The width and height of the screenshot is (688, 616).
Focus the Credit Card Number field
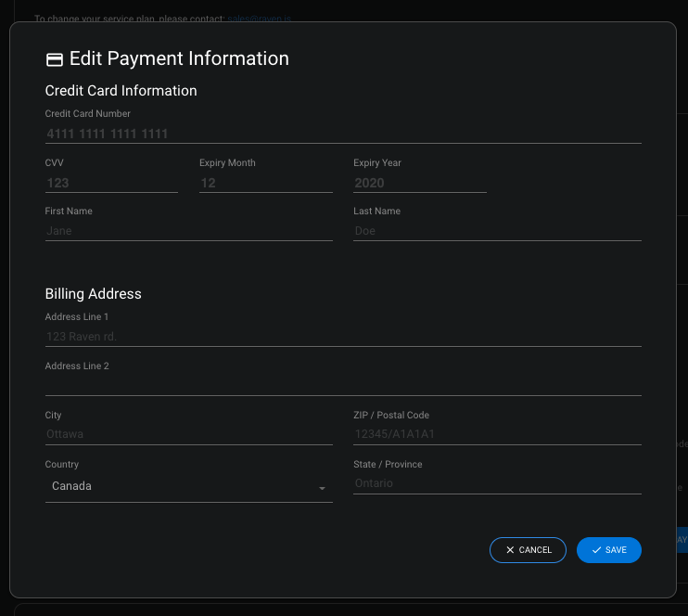343,134
